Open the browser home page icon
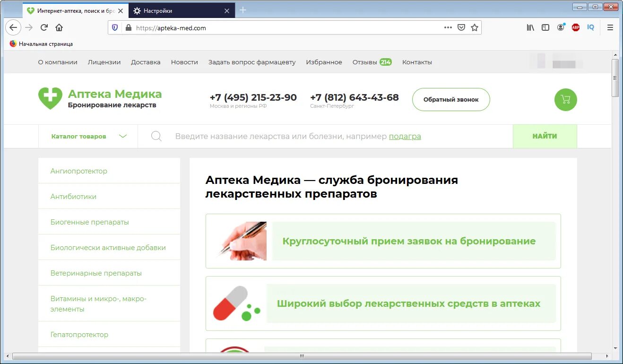Image resolution: width=623 pixels, height=364 pixels. 59,27
